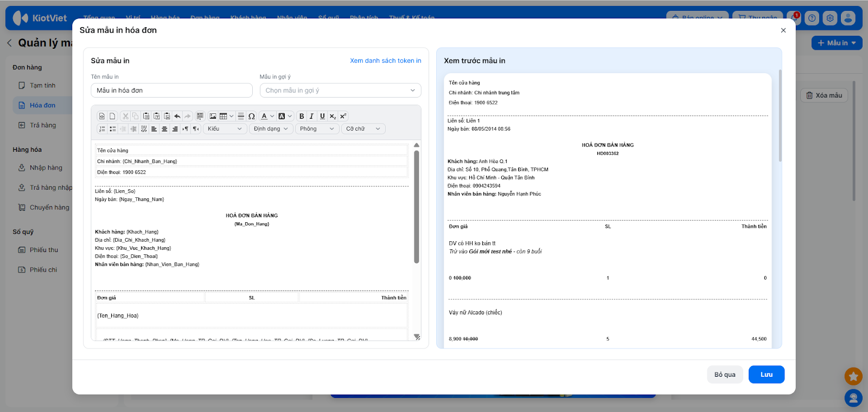Click the decrease indent icon
Viewport: 868px width, 412px height.
(x=123, y=128)
